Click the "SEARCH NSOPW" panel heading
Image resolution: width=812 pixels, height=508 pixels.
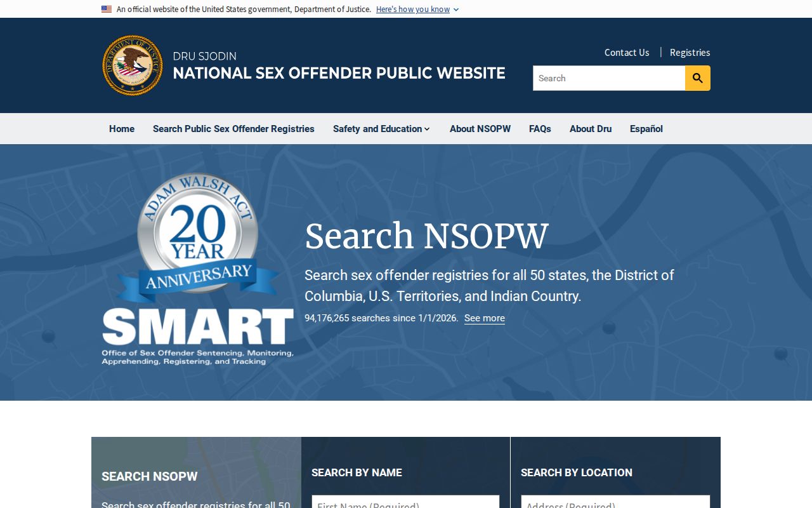coord(150,476)
